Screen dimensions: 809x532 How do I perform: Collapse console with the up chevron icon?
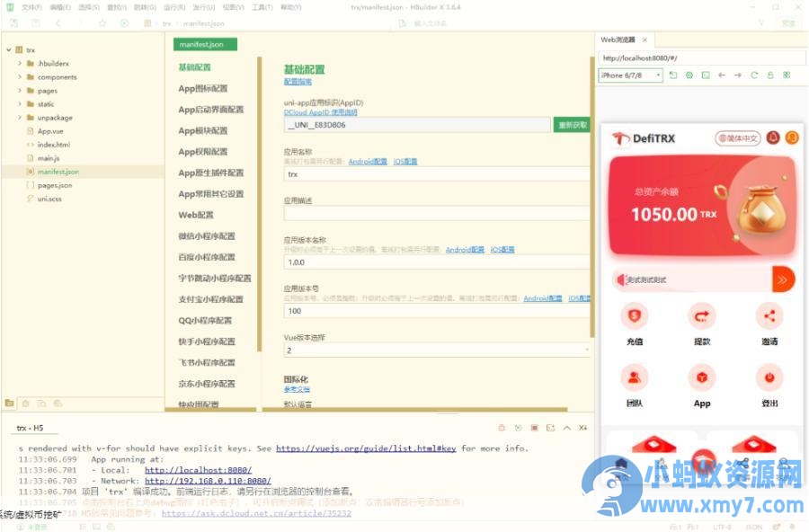tap(567, 428)
